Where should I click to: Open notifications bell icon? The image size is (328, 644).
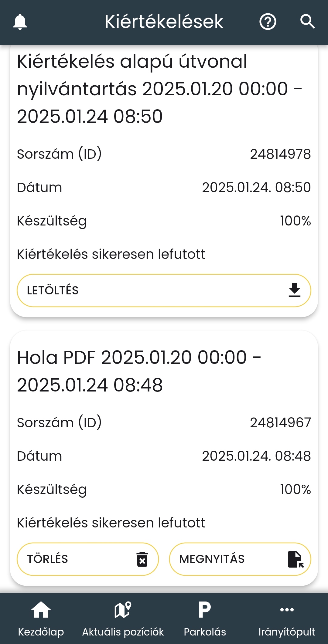(20, 22)
